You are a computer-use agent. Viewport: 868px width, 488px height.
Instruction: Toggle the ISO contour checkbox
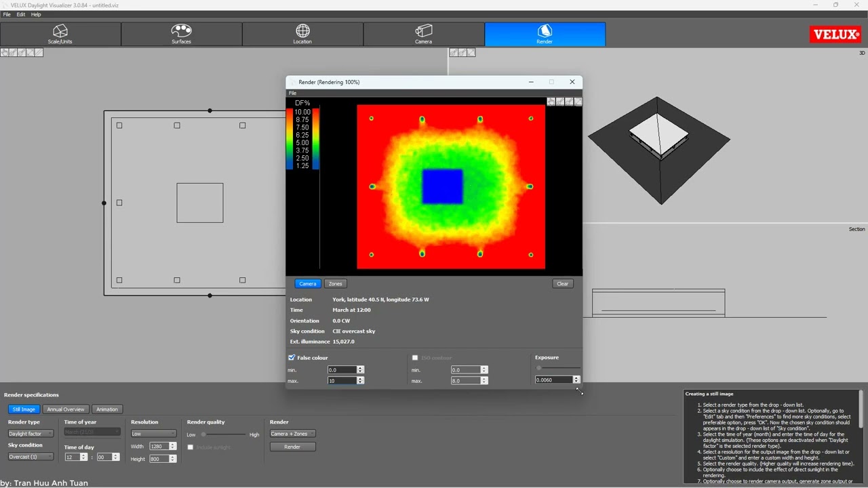tap(415, 357)
